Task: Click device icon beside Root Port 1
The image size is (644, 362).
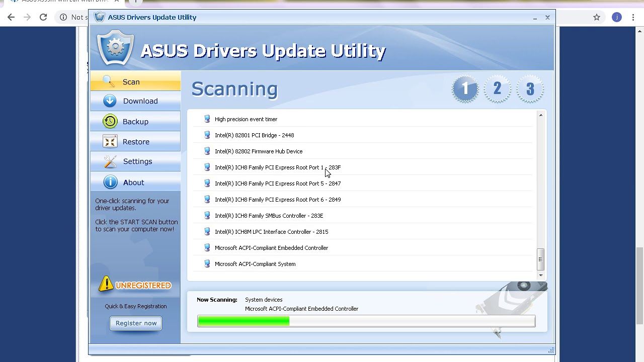Action: tap(207, 167)
